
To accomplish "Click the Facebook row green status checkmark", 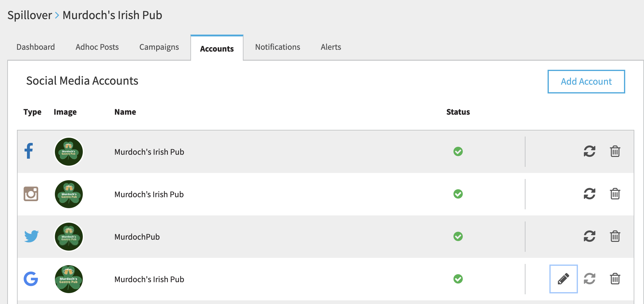I will point(458,151).
